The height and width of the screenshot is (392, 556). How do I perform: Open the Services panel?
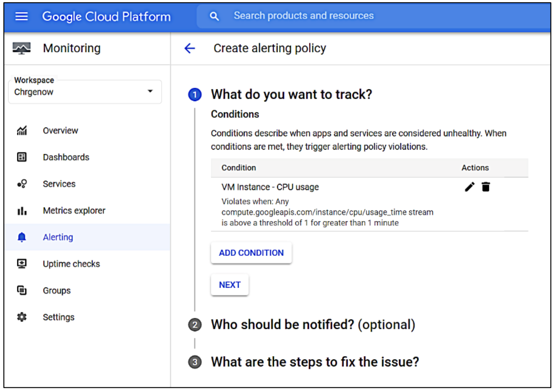[x=59, y=184]
